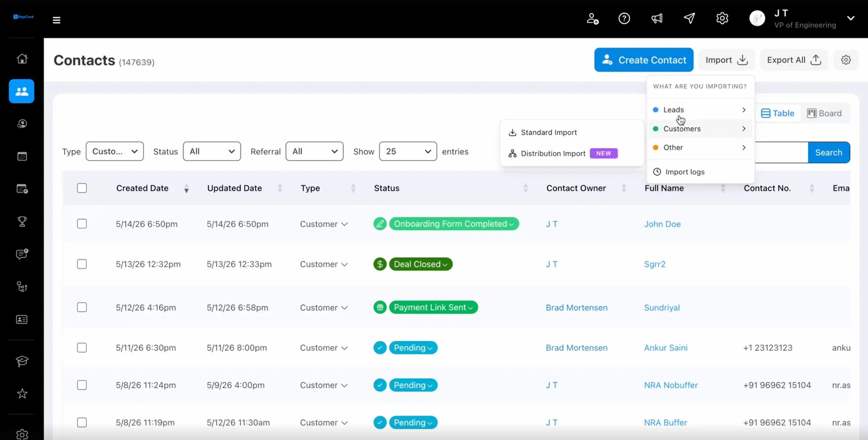Open Payment Link Sent status dropdown
The width and height of the screenshot is (868, 440).
tap(433, 308)
